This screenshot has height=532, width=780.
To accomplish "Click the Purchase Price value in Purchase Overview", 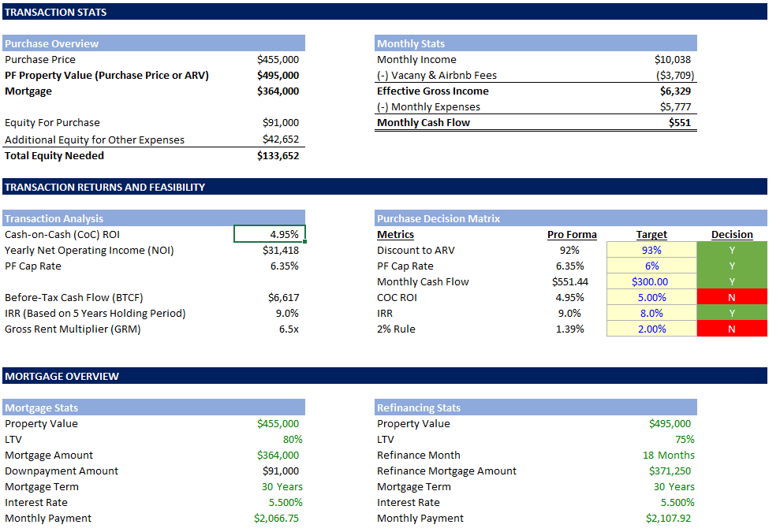I will pos(278,59).
